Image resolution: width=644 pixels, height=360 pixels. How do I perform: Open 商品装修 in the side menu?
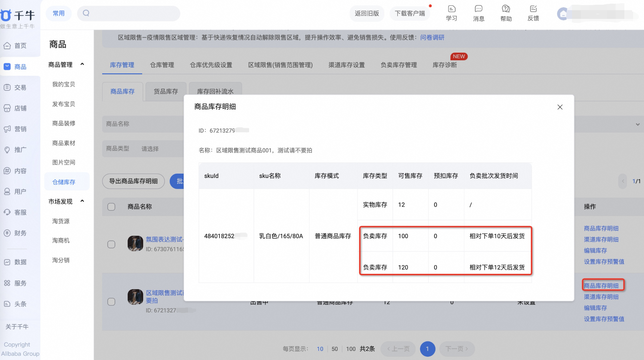(64, 124)
